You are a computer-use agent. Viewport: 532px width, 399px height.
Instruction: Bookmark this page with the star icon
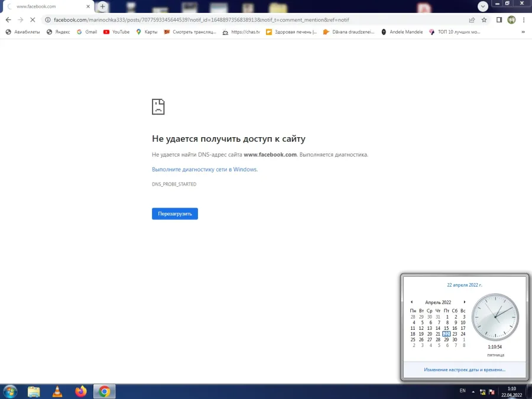click(484, 20)
